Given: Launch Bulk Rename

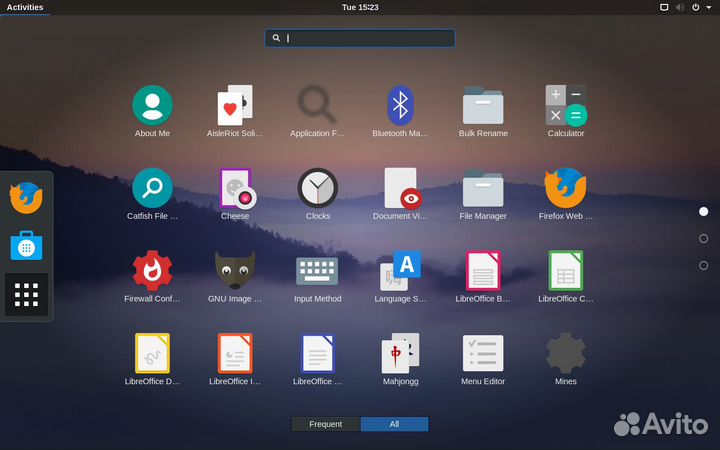Looking at the screenshot, I should click(x=483, y=111).
